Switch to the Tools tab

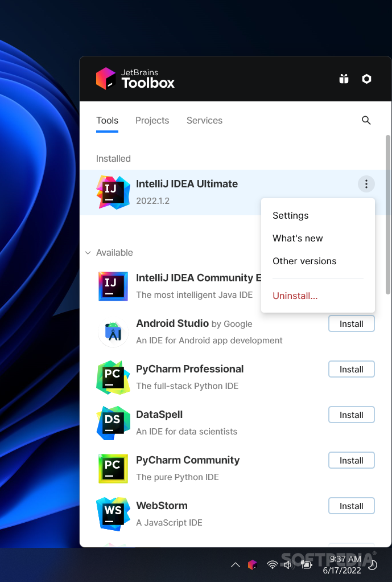[x=107, y=121]
